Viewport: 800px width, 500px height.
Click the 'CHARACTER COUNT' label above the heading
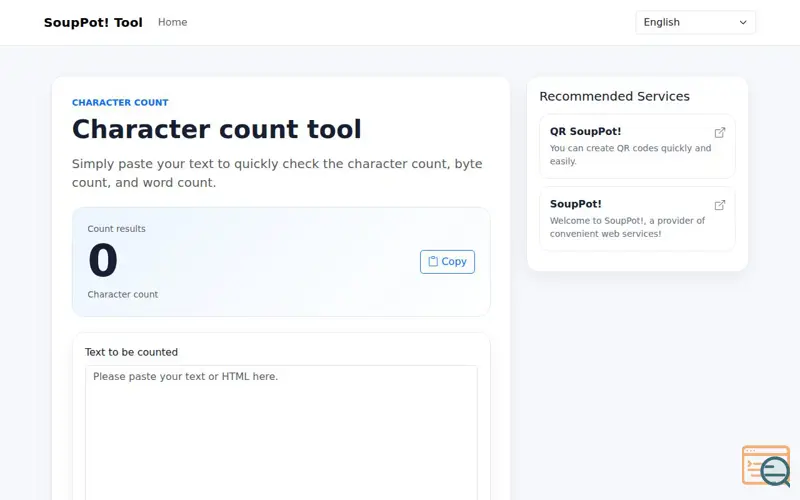[120, 103]
